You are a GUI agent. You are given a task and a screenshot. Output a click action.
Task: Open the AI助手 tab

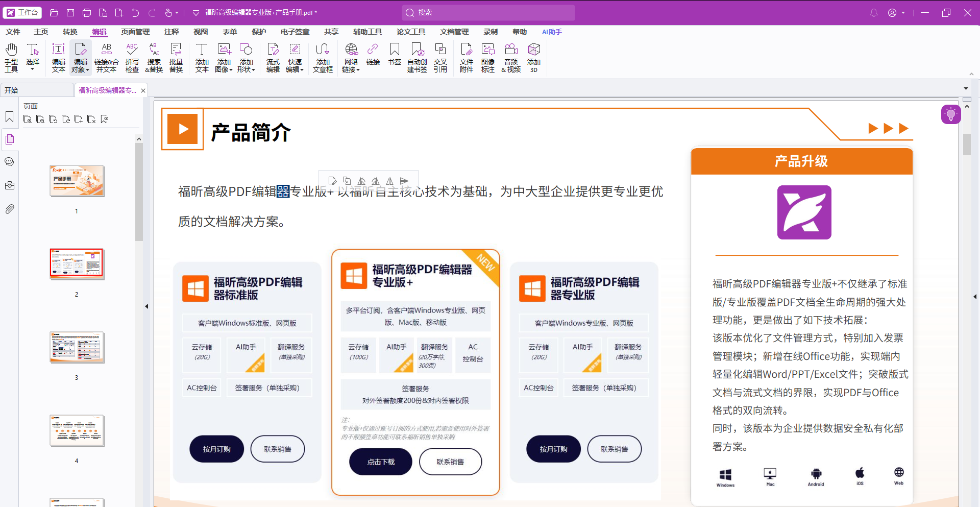552,32
